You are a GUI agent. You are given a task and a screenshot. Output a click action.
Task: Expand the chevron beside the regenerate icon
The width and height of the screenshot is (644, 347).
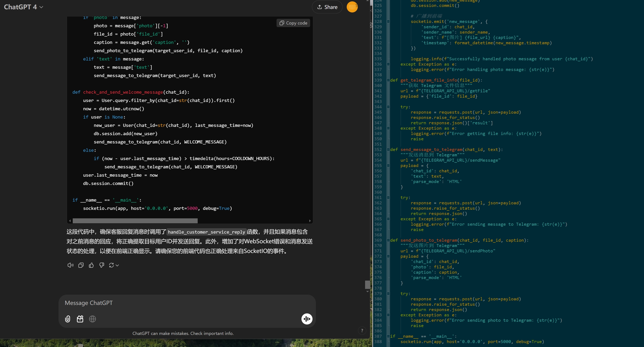click(117, 266)
